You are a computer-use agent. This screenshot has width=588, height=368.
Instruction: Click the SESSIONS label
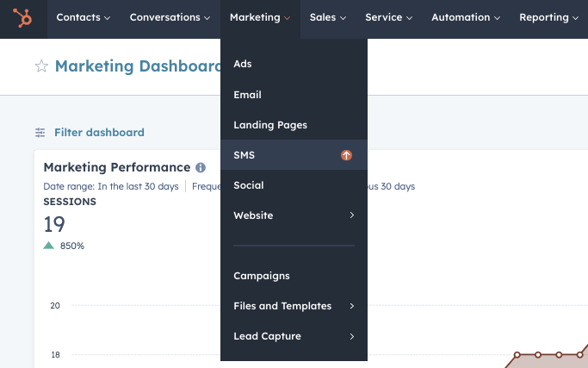click(x=70, y=202)
